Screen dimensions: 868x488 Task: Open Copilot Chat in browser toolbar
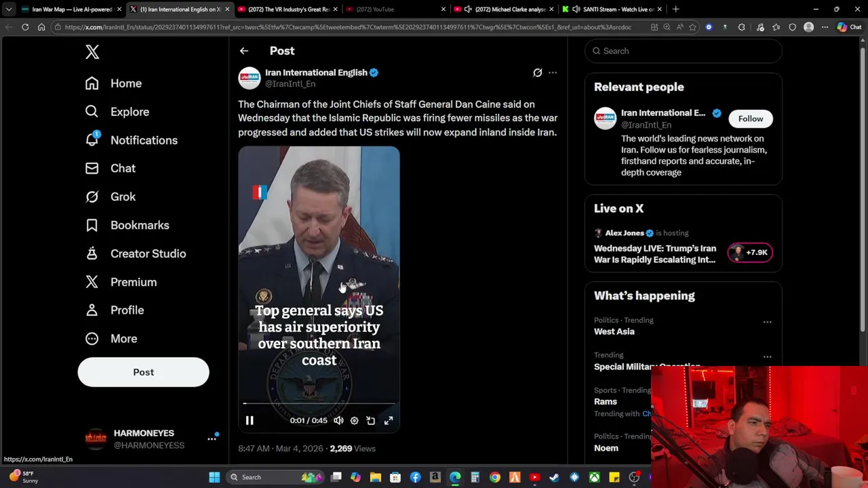[x=848, y=27]
